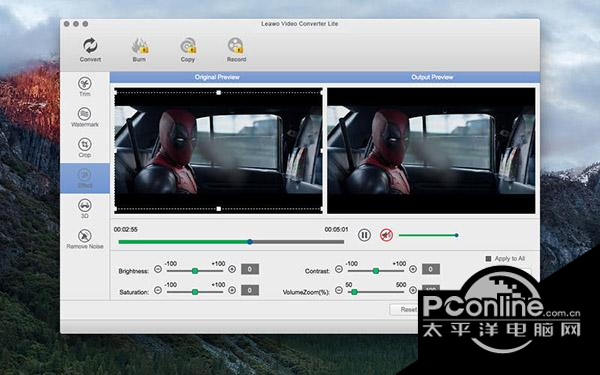Viewport: 600px width, 375px height.
Task: Increase Brightness with plus button
Action: coord(232,269)
